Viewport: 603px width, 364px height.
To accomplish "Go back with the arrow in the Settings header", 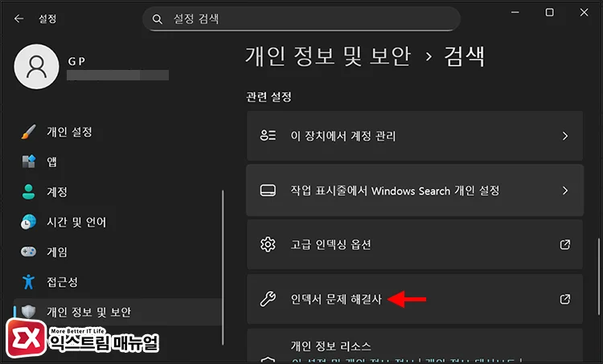I will coord(18,18).
